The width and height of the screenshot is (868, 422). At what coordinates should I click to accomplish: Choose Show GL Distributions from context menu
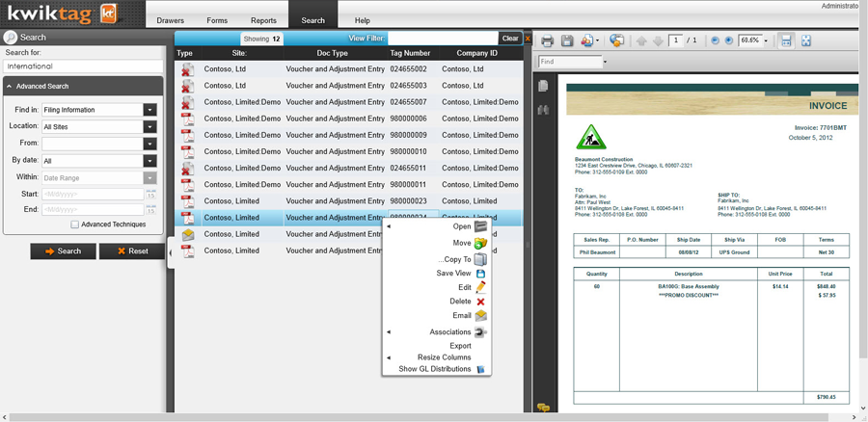click(x=437, y=369)
